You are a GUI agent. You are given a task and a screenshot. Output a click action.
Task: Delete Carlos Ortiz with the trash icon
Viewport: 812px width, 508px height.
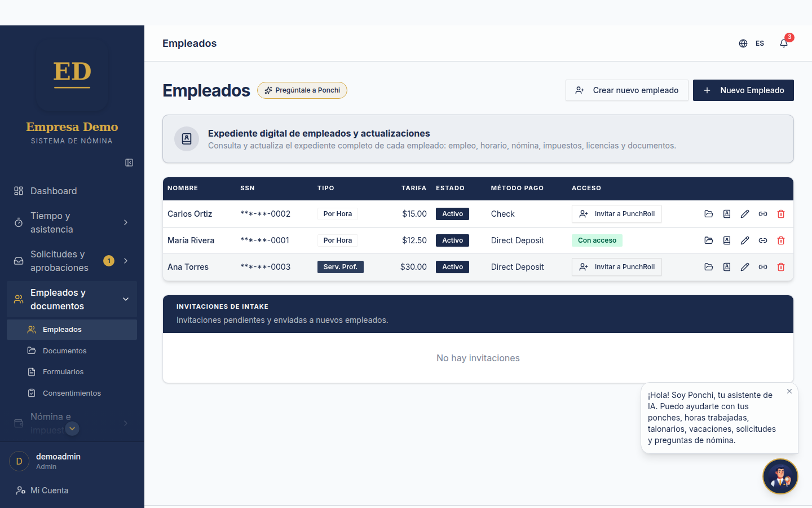781,214
